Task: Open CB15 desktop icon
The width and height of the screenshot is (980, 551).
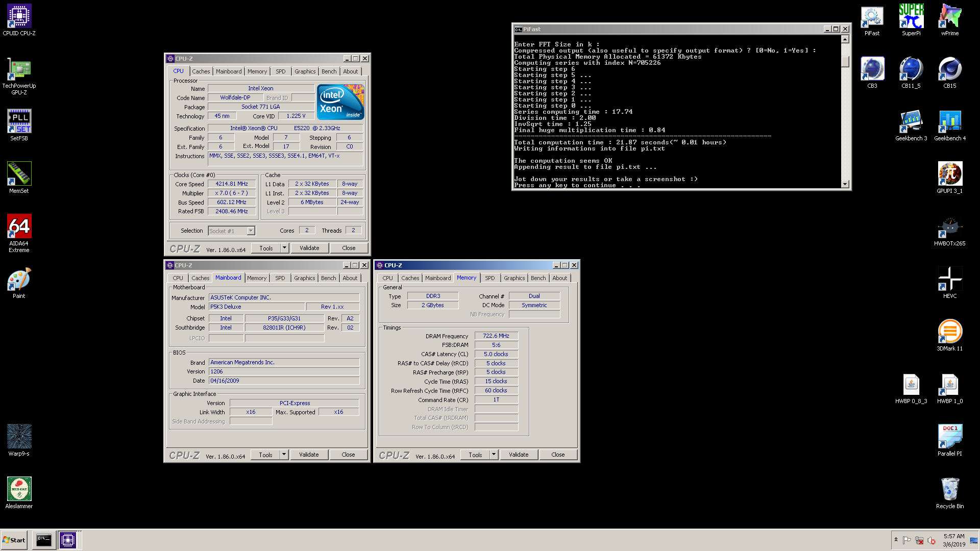Action: click(x=950, y=73)
